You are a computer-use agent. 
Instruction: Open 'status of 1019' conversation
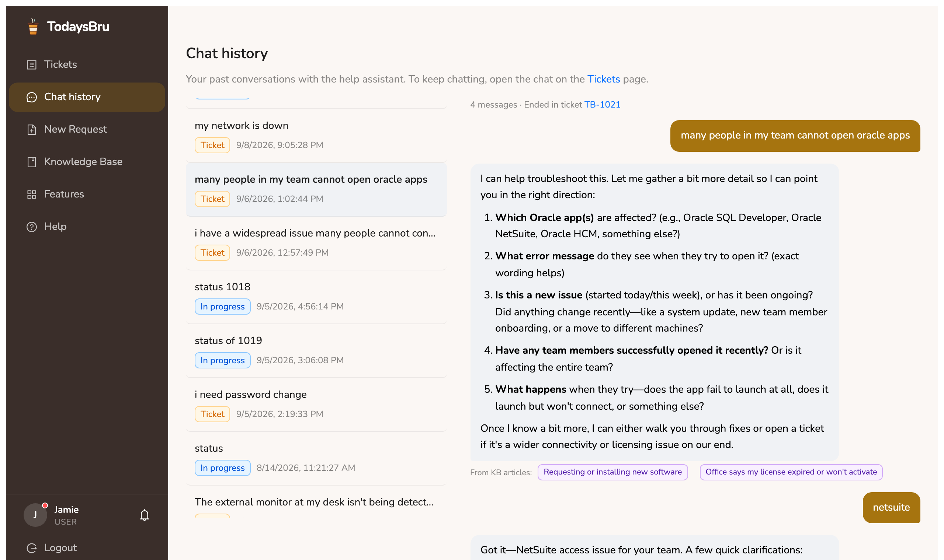click(316, 351)
